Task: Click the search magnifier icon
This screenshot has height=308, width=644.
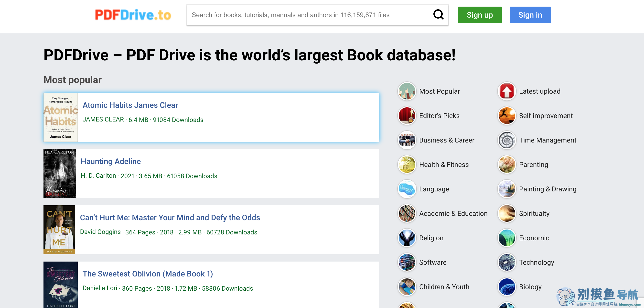Action: point(439,15)
